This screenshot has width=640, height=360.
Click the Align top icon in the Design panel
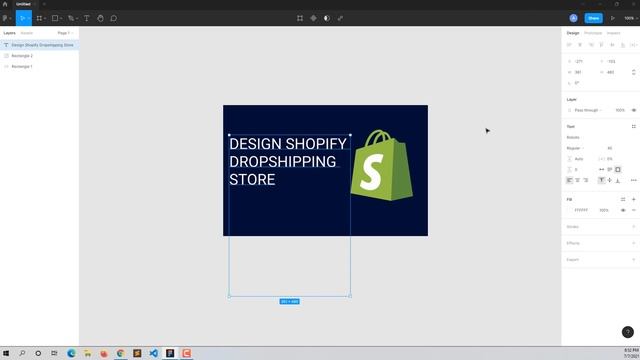coord(601,45)
